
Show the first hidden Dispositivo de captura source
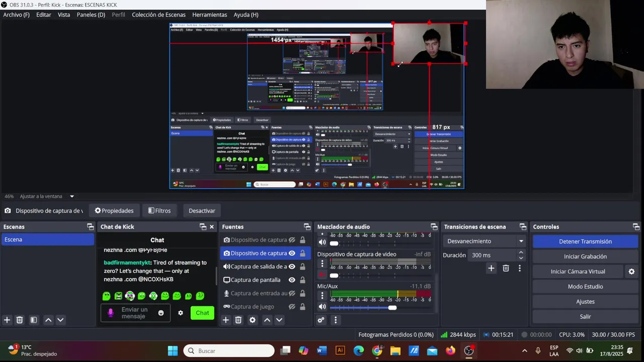click(x=292, y=240)
